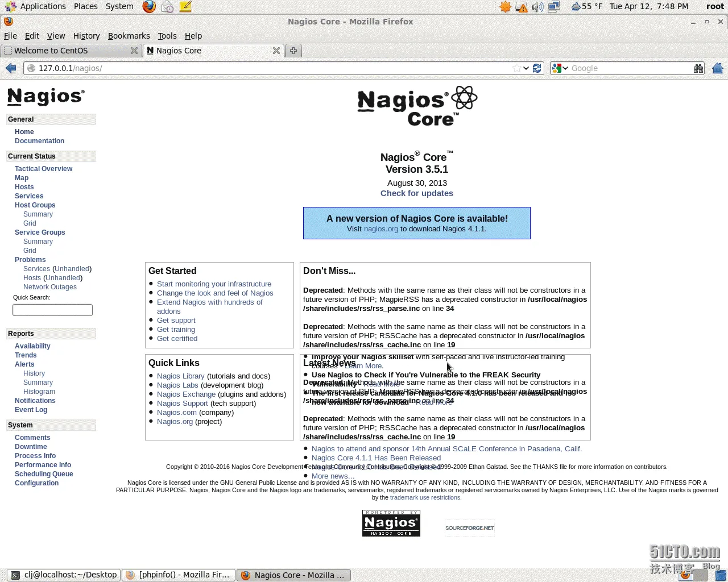The width and height of the screenshot is (728, 582).
Task: Open the Services status link
Action: pos(29,196)
